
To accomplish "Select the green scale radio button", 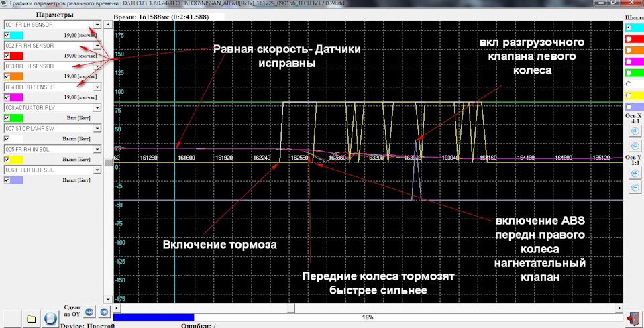I will point(629,72).
